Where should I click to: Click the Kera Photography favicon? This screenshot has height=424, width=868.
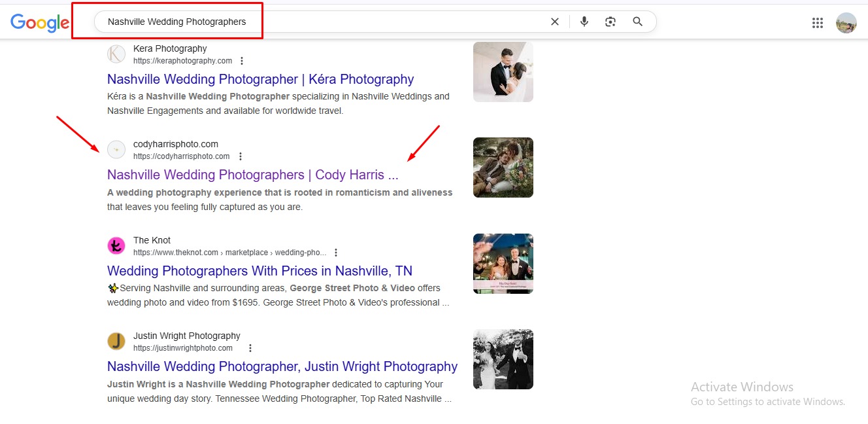[x=116, y=54]
